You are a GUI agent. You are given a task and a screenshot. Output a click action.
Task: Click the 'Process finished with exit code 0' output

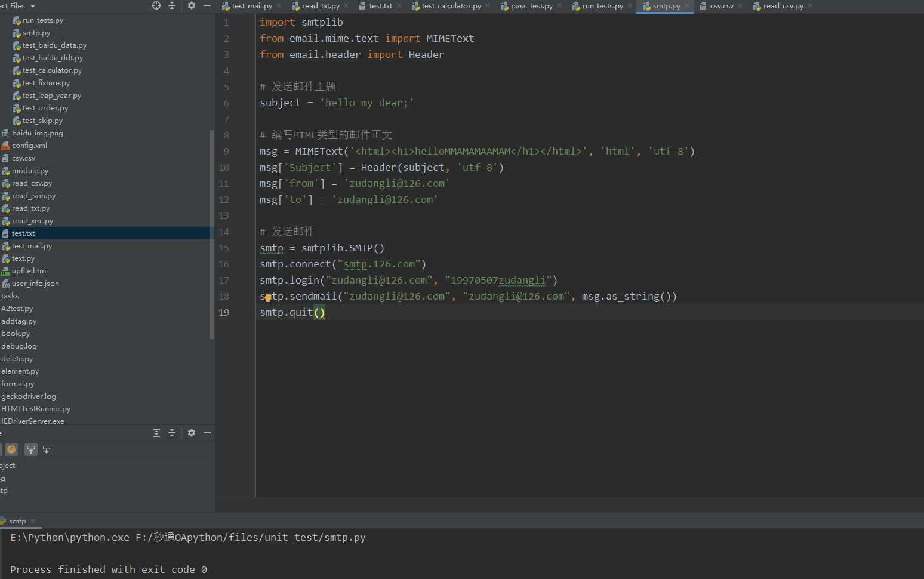[x=109, y=569]
